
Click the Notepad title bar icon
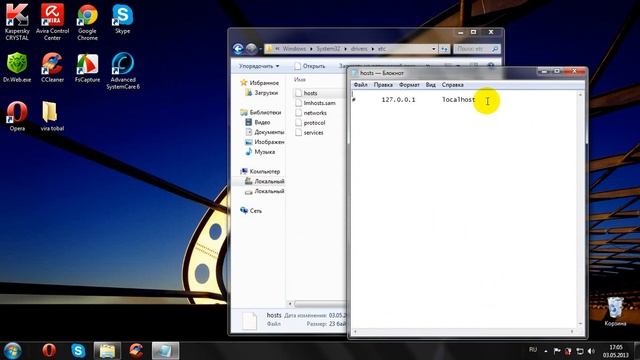click(x=354, y=73)
